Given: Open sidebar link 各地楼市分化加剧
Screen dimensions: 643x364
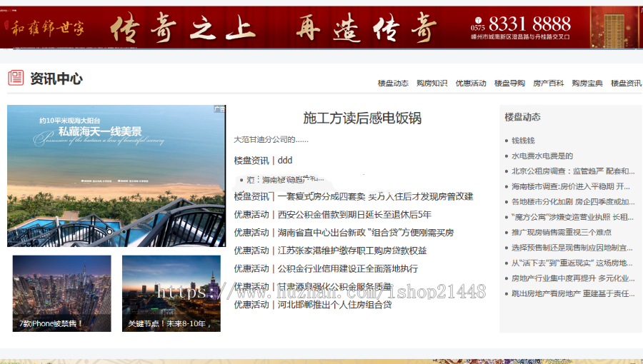Looking at the screenshot, I should point(573,202).
